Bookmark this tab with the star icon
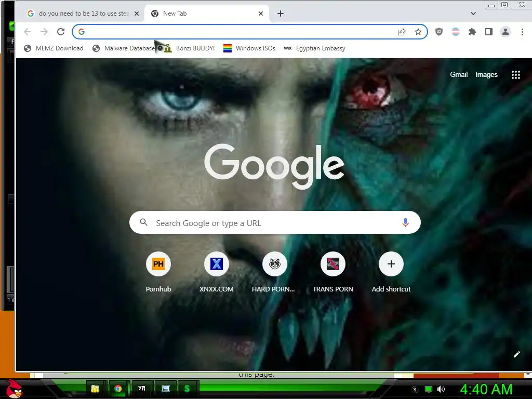The width and height of the screenshot is (532, 399). (418, 32)
